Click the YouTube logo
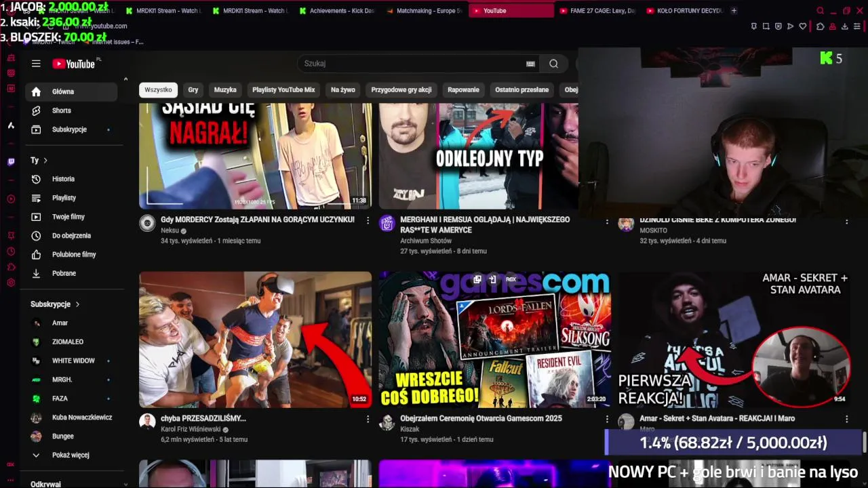Screen dimensions: 868x488 [74, 64]
